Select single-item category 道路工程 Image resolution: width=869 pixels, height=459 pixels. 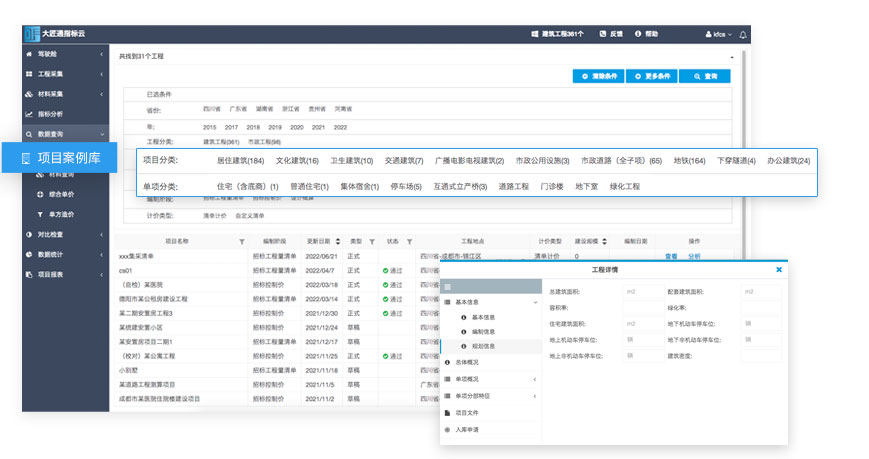(x=514, y=187)
